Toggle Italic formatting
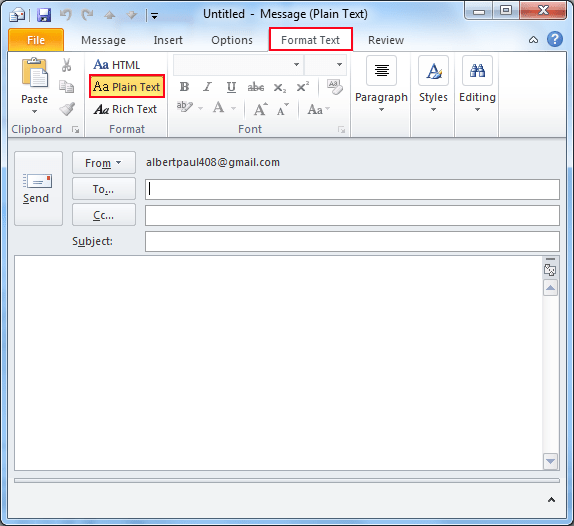This screenshot has width=574, height=526. [208, 87]
